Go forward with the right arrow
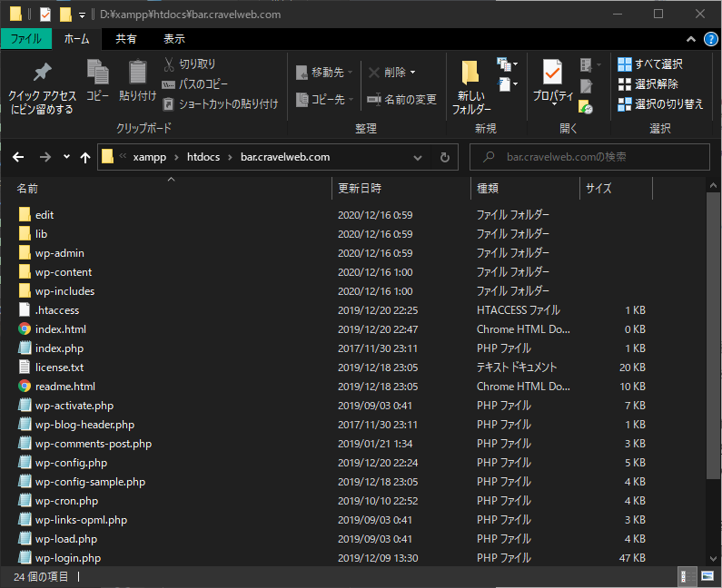The height and width of the screenshot is (588, 722). click(45, 157)
